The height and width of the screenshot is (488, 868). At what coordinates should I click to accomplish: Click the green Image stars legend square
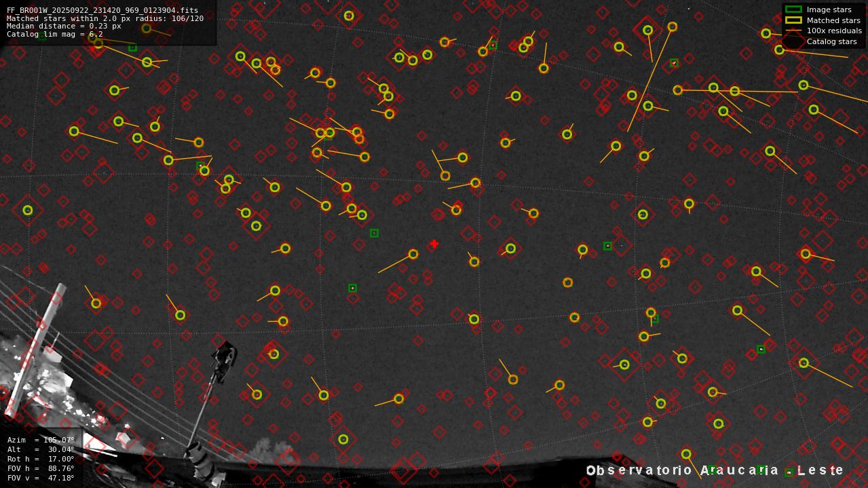tap(793, 10)
